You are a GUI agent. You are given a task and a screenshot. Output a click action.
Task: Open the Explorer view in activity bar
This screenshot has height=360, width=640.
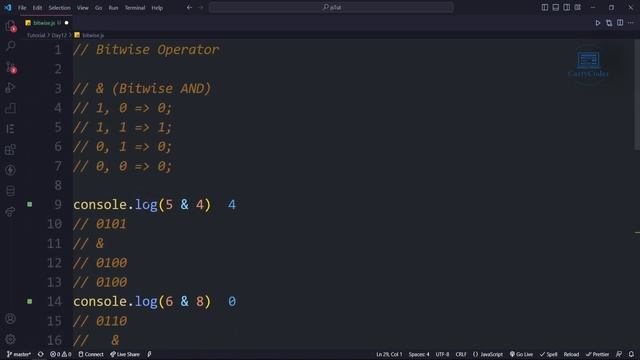[11, 26]
